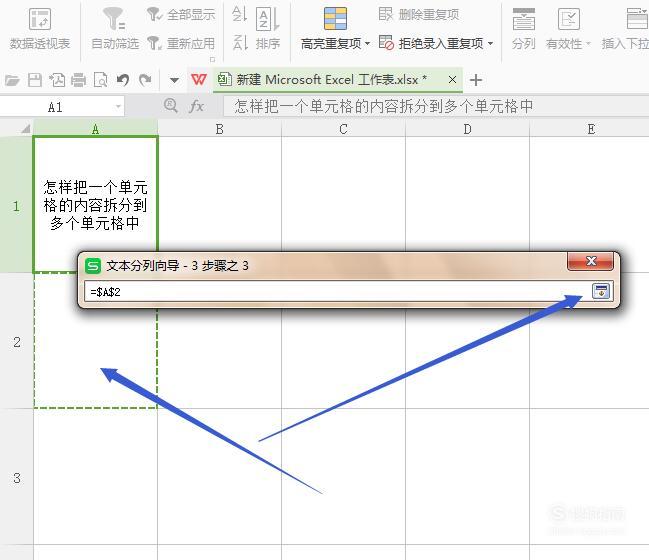Sort descending Z to A icon
Image resolution: width=649 pixels, height=560 pixels.
tap(239, 43)
